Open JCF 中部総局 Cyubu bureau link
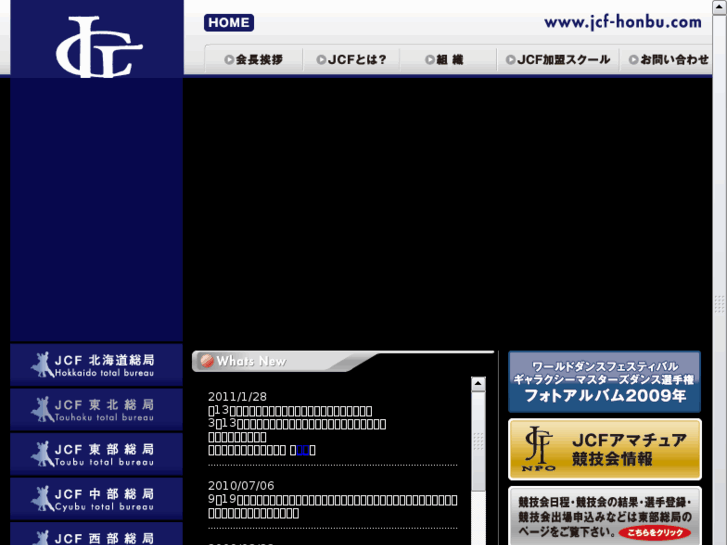 coord(96,499)
